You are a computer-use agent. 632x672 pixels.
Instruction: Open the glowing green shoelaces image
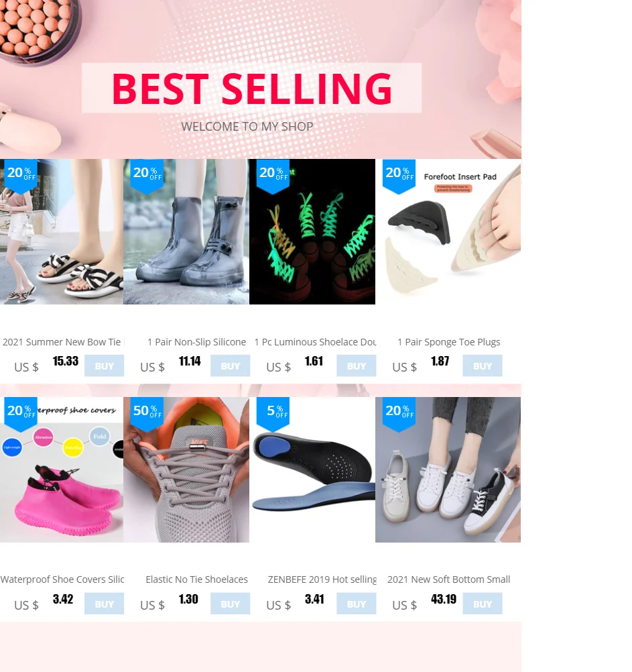tap(312, 232)
